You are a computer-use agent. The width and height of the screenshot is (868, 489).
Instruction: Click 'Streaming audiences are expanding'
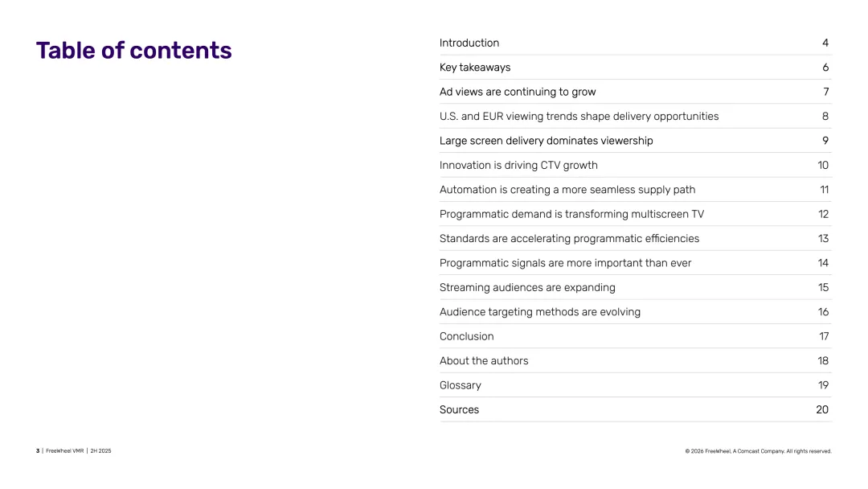click(x=527, y=288)
